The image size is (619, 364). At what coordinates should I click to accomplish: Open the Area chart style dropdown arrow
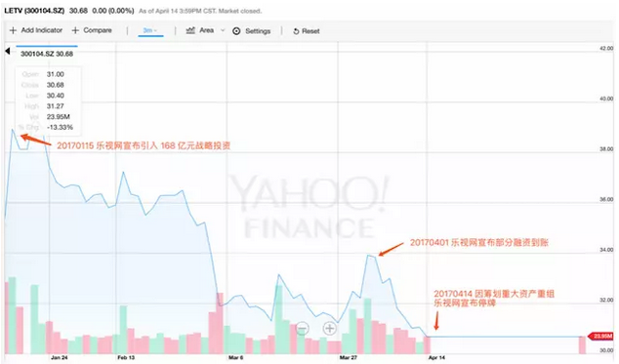(223, 30)
